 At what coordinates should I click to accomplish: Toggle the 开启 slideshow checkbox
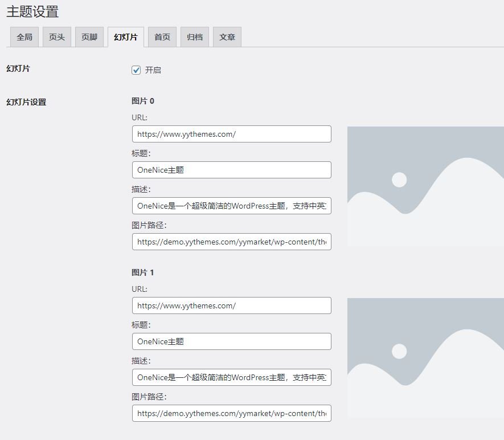136,70
